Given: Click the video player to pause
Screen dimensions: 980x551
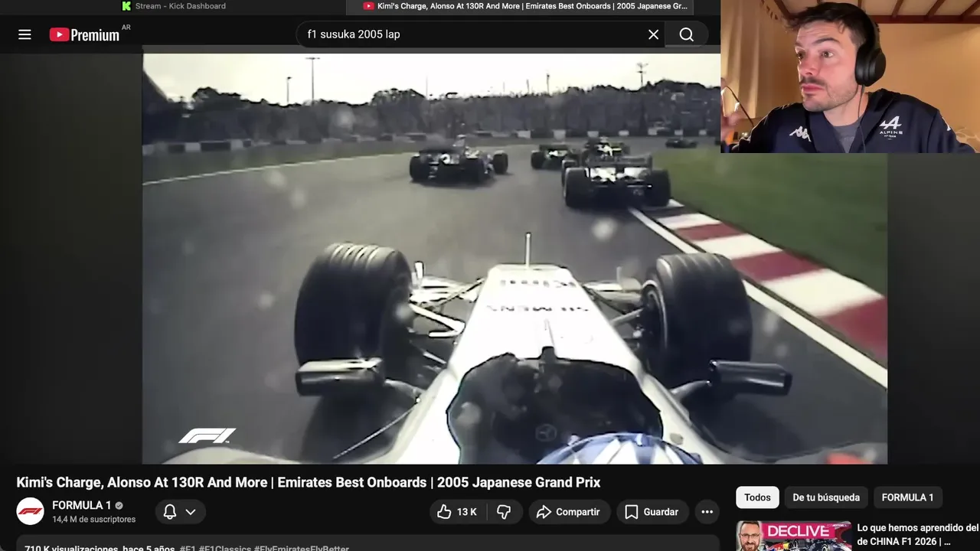Looking at the screenshot, I should [x=514, y=259].
